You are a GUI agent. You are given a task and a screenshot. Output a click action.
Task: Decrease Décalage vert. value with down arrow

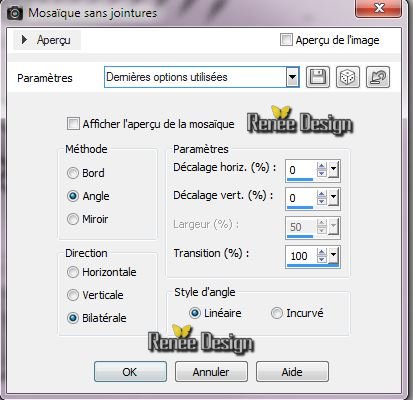coord(322,202)
